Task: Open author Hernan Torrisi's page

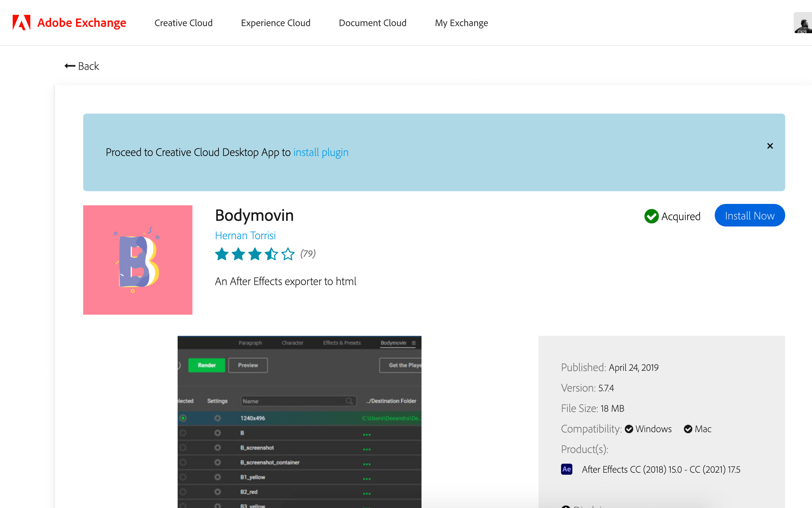Action: click(x=245, y=235)
